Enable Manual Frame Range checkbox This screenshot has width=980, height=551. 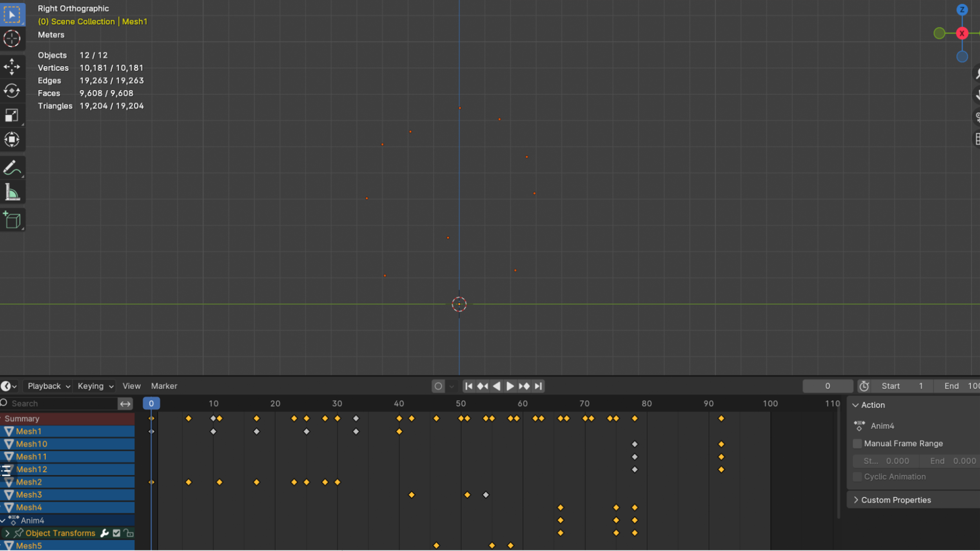(857, 444)
